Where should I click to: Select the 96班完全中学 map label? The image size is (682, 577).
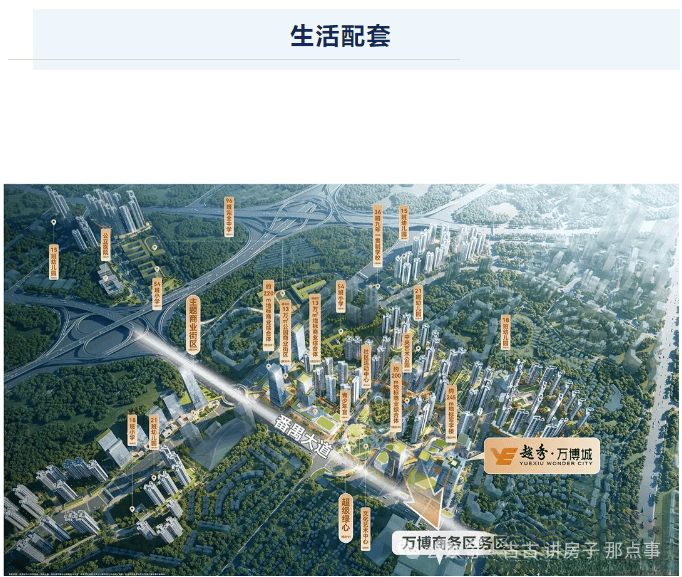point(229,217)
